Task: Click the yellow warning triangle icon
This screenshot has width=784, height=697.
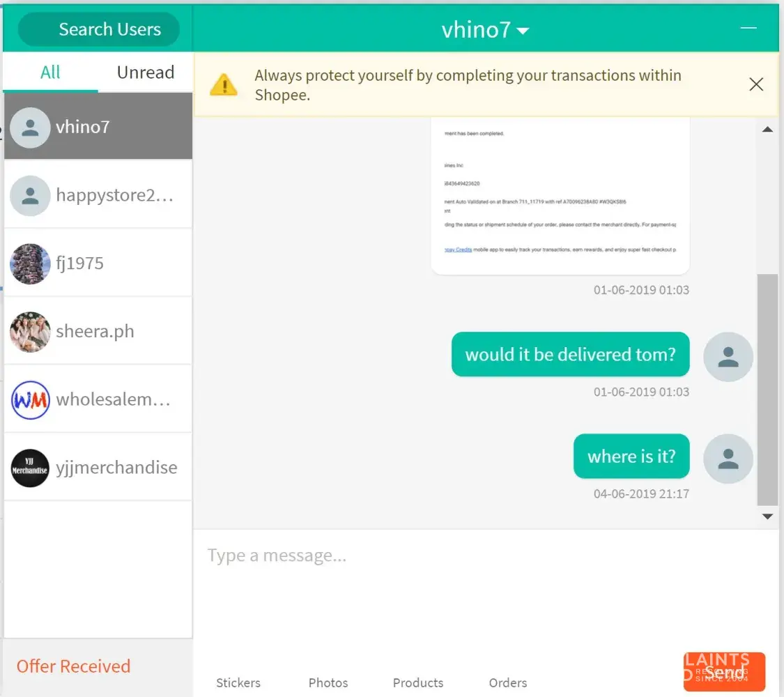Action: [x=224, y=85]
